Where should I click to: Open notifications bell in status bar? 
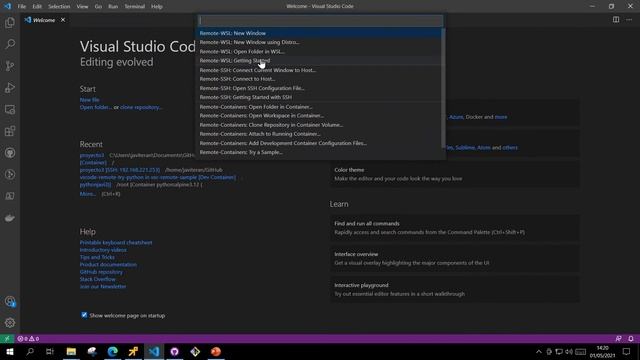631,339
